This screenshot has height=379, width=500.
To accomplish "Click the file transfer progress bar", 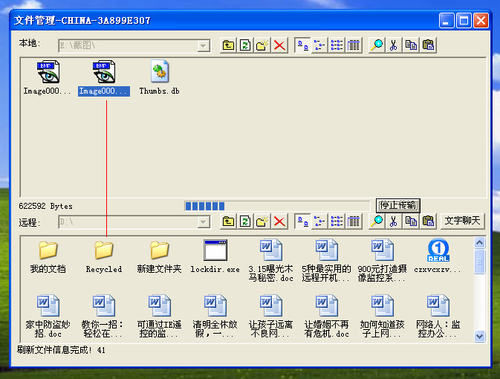I will [x=277, y=206].
